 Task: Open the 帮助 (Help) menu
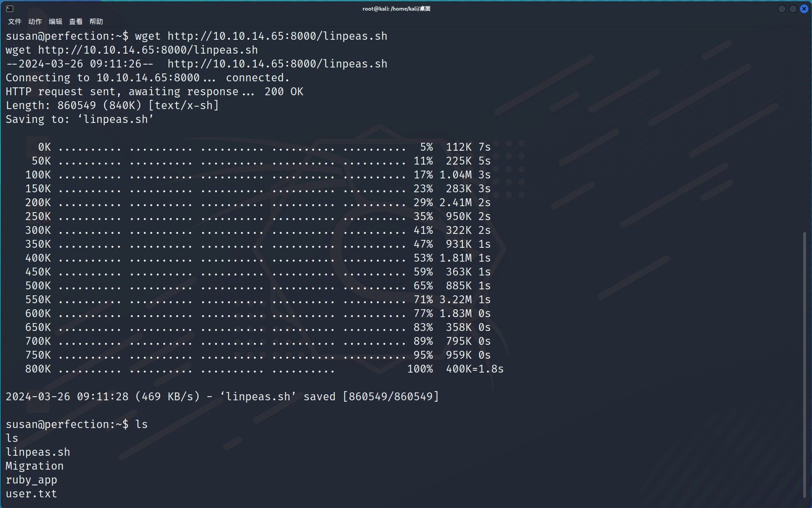click(x=96, y=22)
